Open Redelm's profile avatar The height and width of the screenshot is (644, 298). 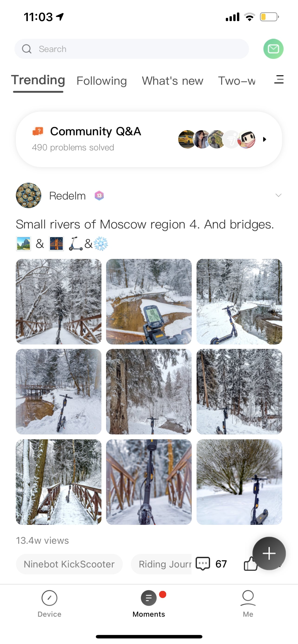coord(29,195)
